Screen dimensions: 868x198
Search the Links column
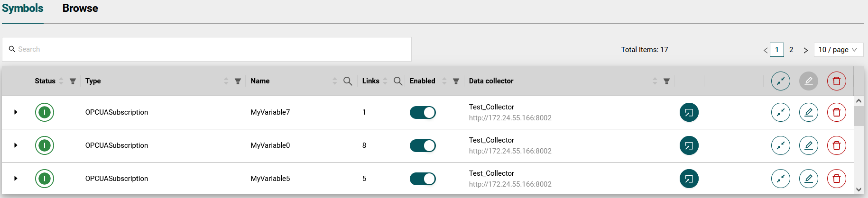(398, 81)
